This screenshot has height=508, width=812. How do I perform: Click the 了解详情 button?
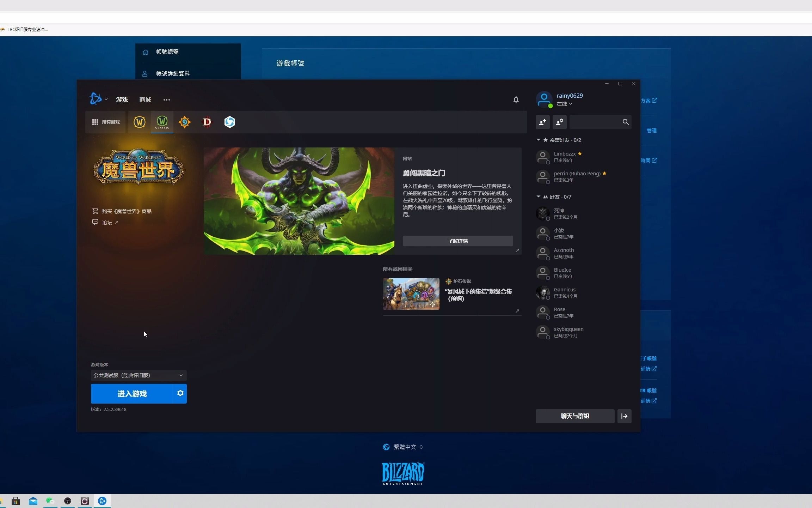(x=457, y=241)
